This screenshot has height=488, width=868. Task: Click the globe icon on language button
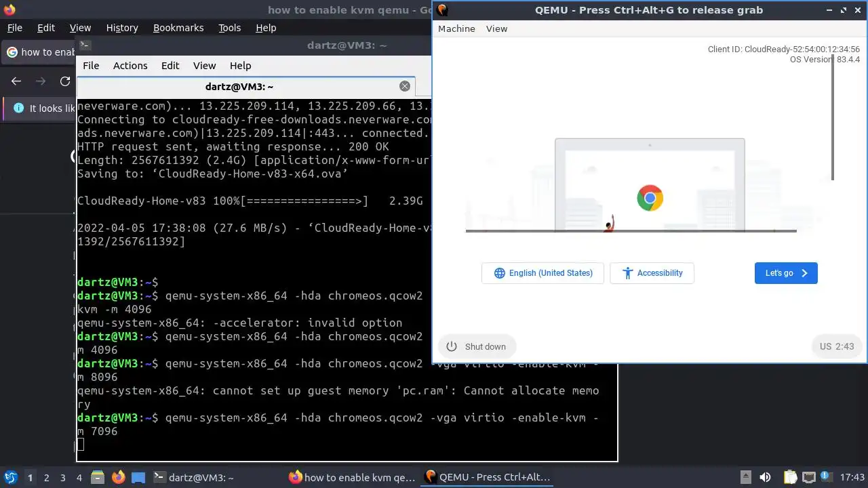[x=500, y=273]
